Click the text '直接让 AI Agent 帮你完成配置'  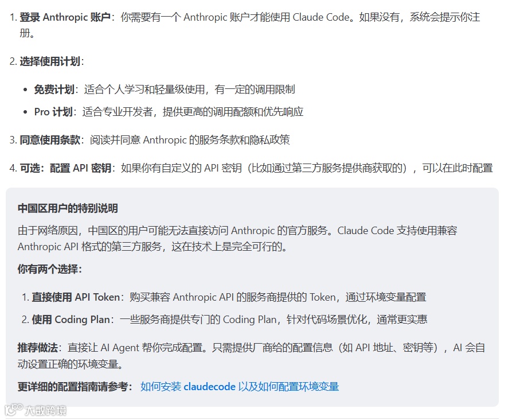[x=135, y=348]
